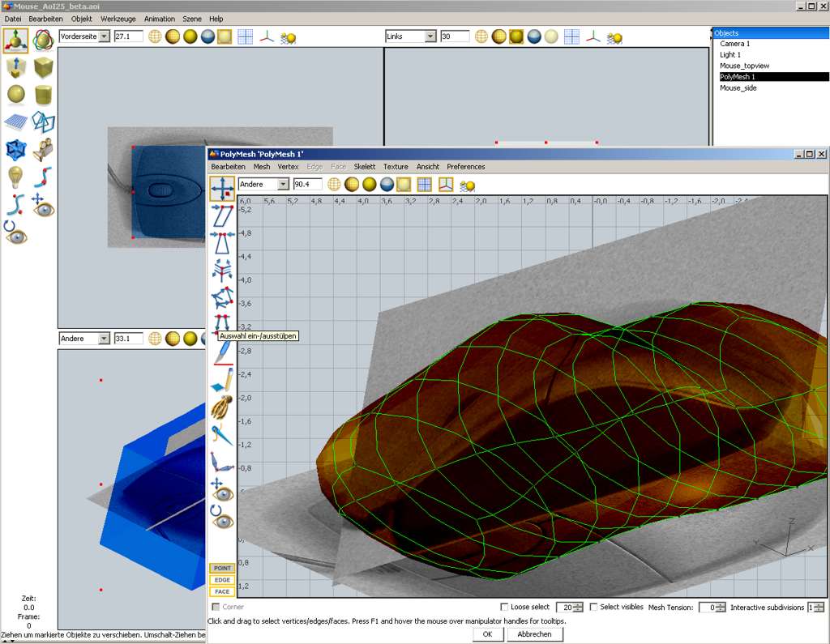Click the 27.1 zoom field
The width and height of the screenshot is (830, 644).
(x=129, y=36)
